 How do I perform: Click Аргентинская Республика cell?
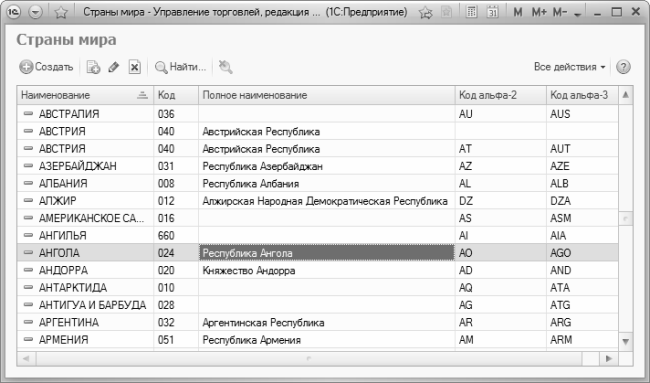pos(327,322)
